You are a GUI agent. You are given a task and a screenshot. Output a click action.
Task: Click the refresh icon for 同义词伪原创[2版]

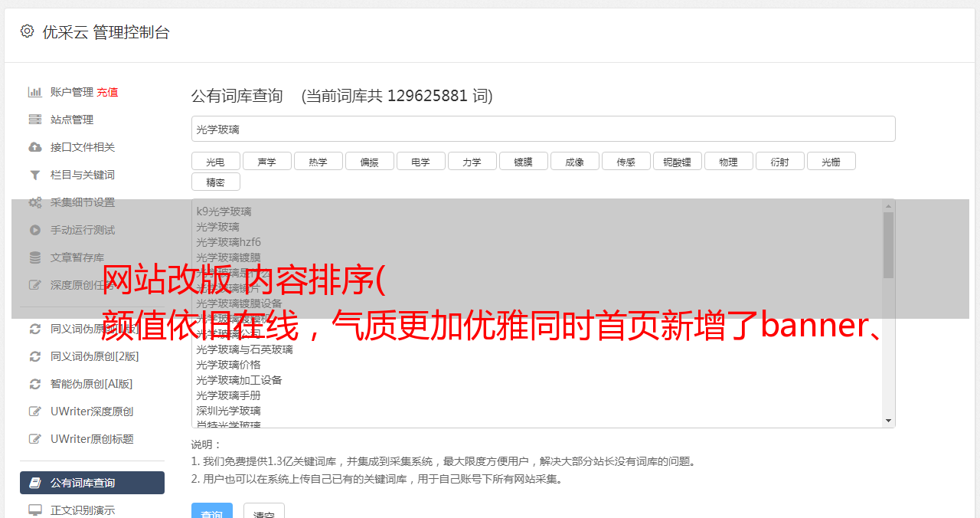(x=35, y=356)
